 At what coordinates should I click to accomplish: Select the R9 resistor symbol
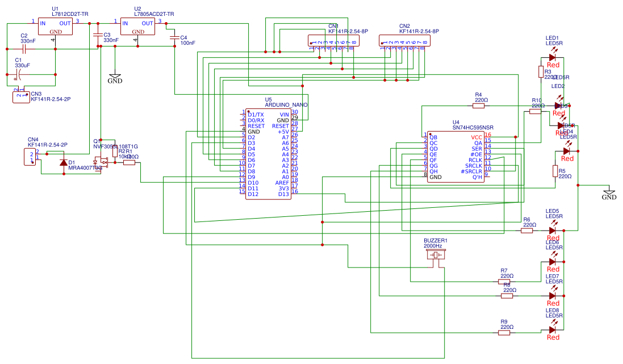click(x=504, y=333)
